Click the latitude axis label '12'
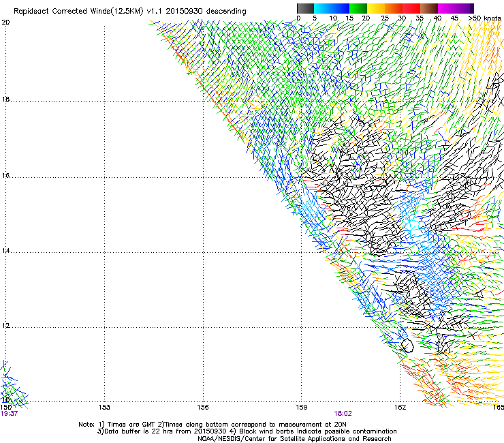This screenshot has width=504, height=443. [x=5, y=326]
